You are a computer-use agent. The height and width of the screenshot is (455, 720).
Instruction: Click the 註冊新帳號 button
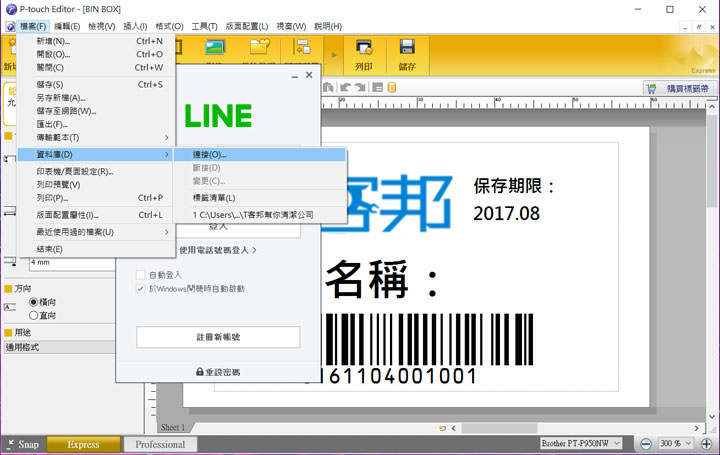[218, 337]
